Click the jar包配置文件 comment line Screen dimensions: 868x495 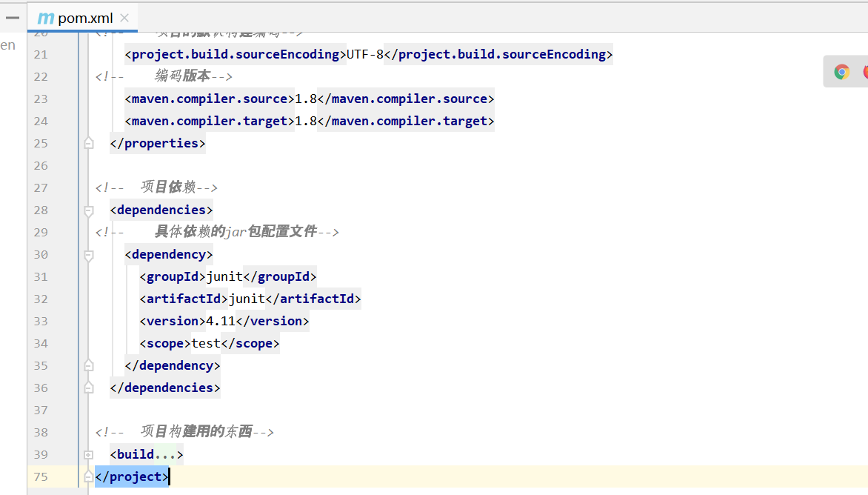click(217, 231)
